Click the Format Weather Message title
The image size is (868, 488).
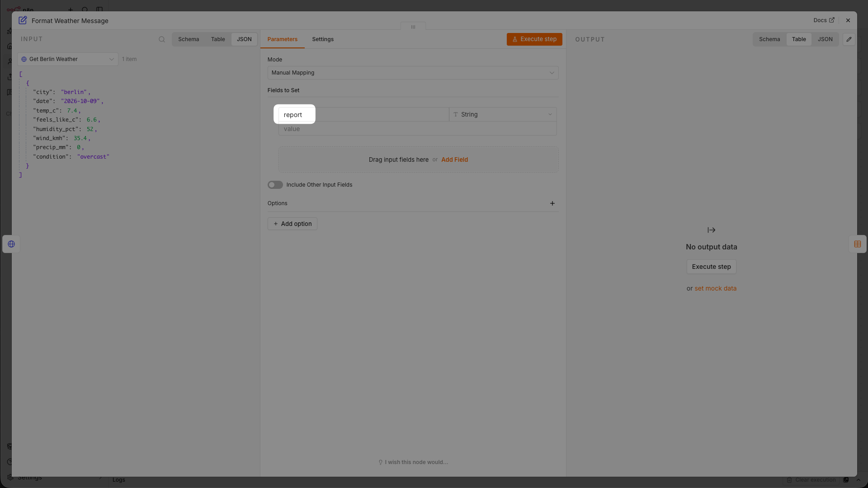point(70,21)
